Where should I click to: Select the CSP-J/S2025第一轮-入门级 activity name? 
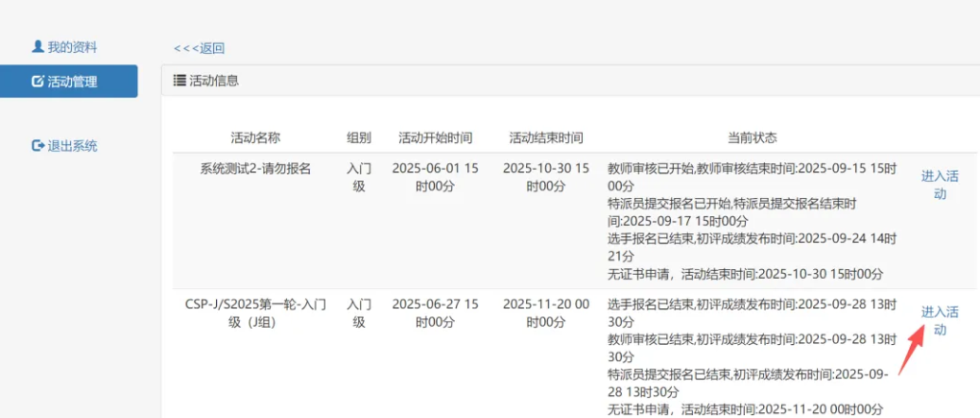pyautogui.click(x=255, y=313)
